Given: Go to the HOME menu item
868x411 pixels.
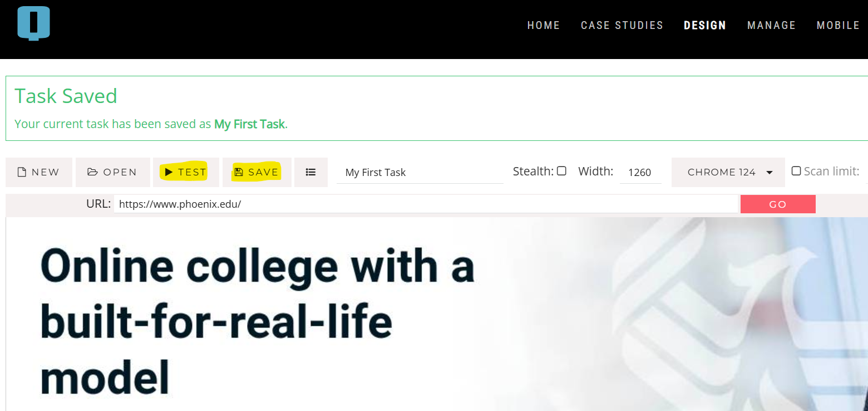Looking at the screenshot, I should point(543,26).
